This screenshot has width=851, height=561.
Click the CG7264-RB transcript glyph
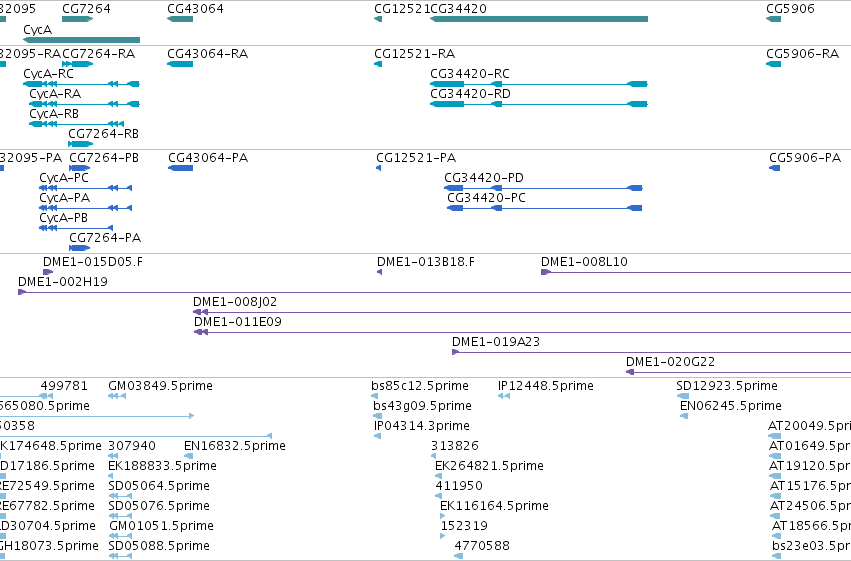81,144
